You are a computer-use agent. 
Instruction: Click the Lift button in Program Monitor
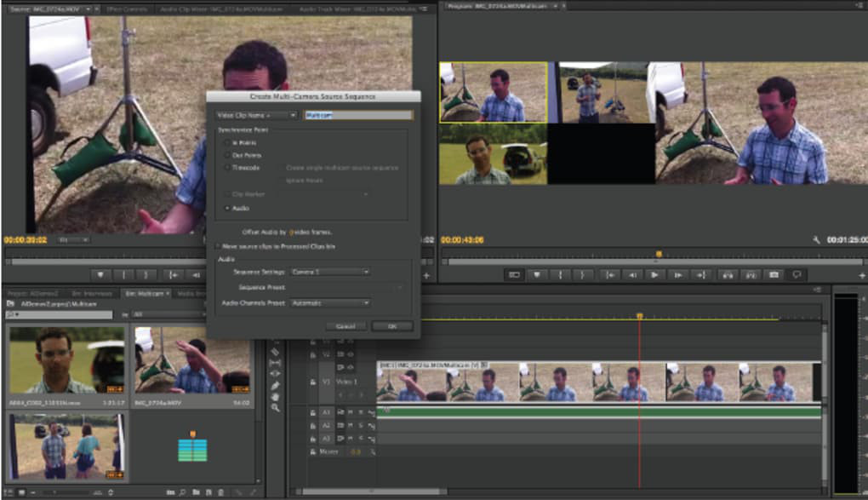[727, 275]
